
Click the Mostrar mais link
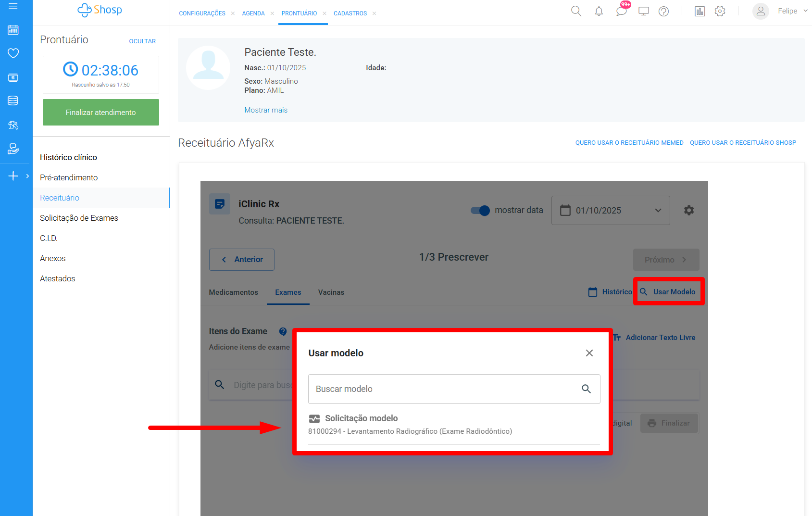(265, 110)
